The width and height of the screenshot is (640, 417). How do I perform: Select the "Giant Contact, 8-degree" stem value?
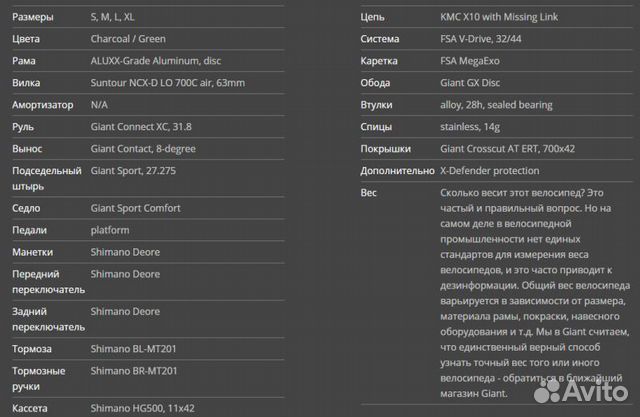pos(143,148)
